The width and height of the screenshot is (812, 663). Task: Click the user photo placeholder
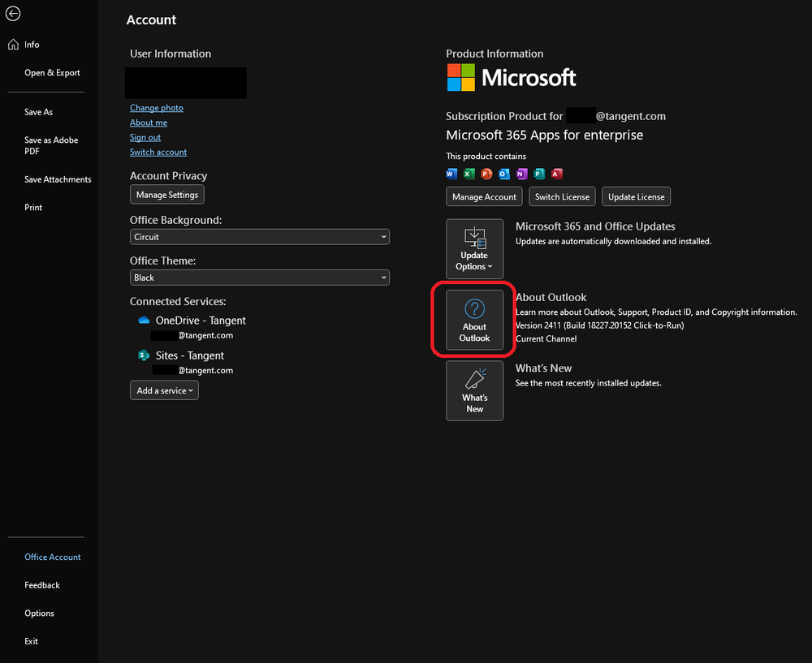(x=186, y=83)
